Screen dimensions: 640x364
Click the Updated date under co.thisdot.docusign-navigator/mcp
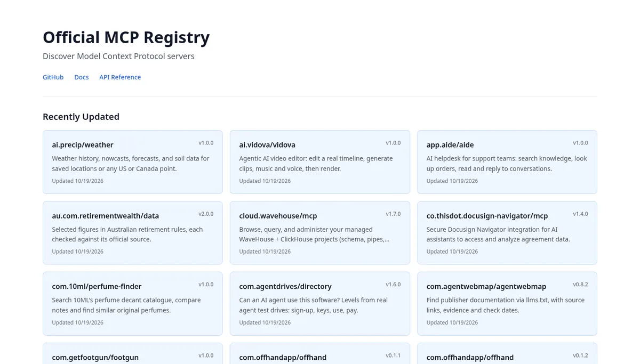coord(452,252)
